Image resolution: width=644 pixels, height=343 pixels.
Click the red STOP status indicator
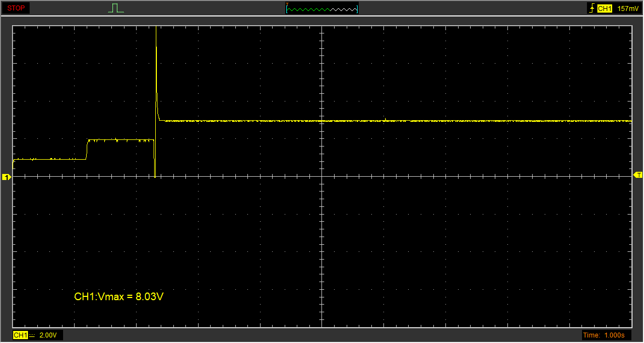(x=16, y=8)
